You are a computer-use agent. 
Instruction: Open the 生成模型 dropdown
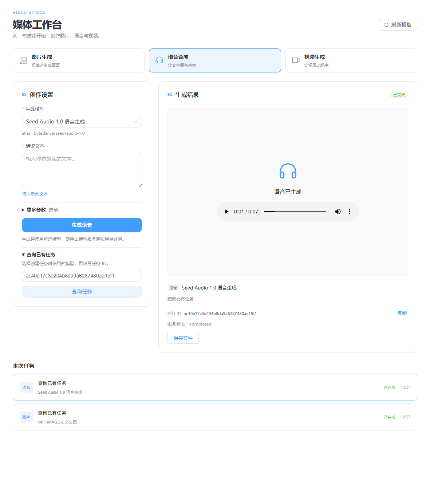[82, 122]
